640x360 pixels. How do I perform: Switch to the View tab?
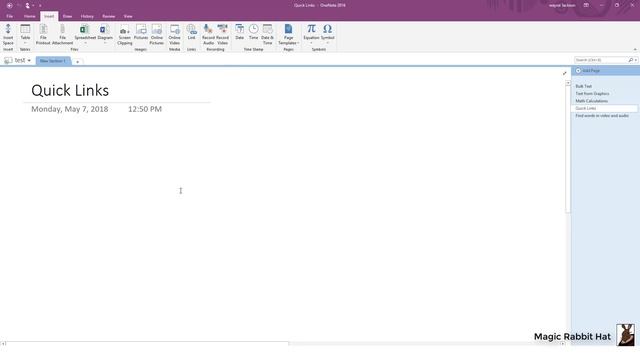tap(128, 16)
